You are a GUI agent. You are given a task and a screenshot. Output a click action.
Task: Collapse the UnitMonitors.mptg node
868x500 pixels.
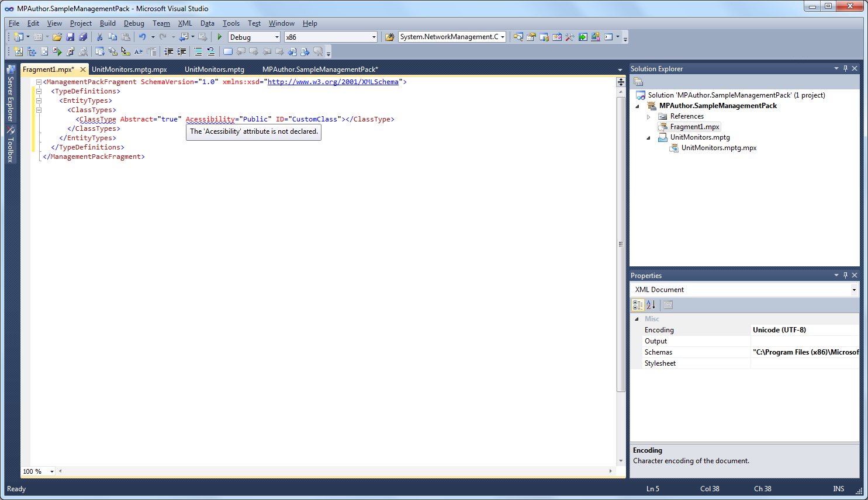tap(648, 138)
